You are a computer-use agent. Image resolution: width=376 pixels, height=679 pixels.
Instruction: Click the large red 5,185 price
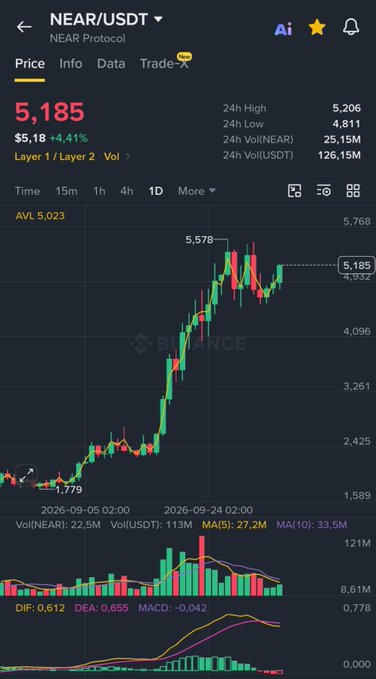pos(49,112)
